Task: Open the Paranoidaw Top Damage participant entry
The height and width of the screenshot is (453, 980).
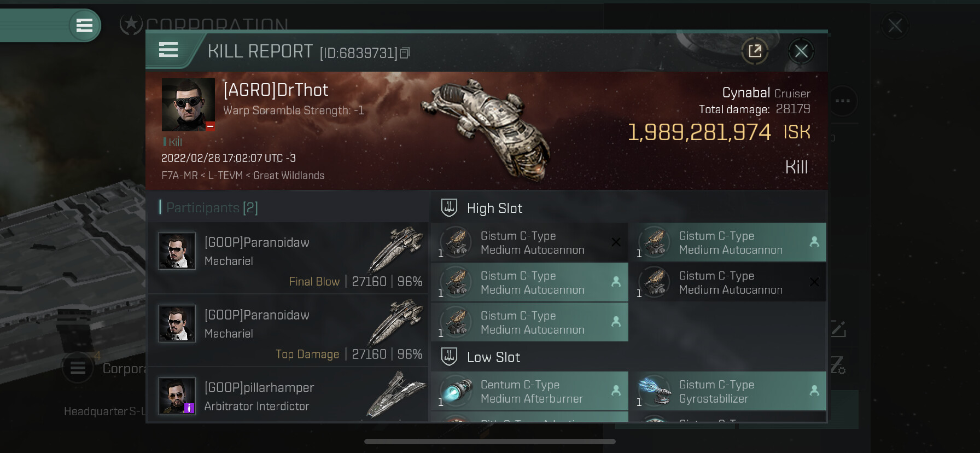Action: tap(288, 330)
